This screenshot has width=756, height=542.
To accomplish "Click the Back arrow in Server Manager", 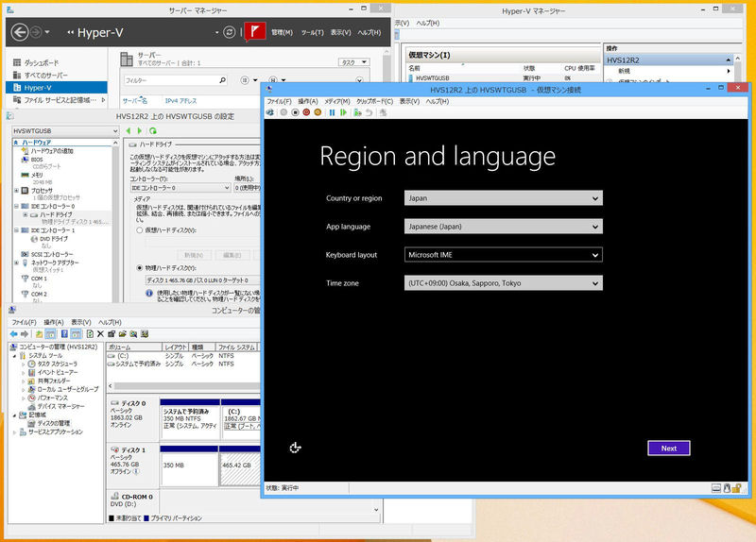I will 20,32.
